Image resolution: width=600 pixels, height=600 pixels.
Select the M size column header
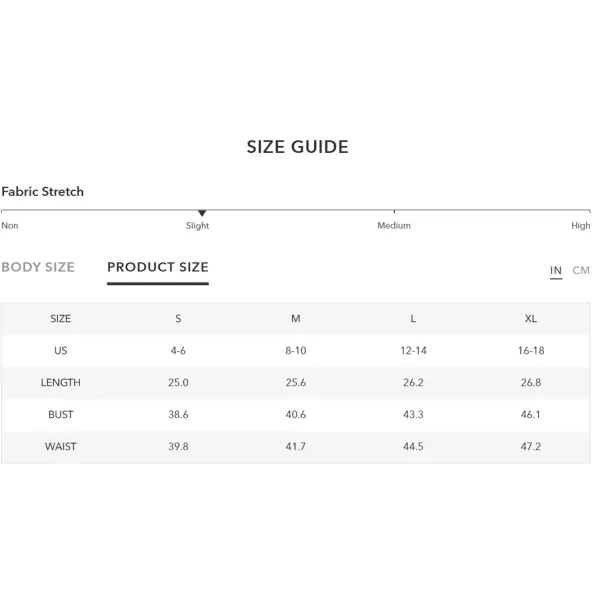point(296,319)
